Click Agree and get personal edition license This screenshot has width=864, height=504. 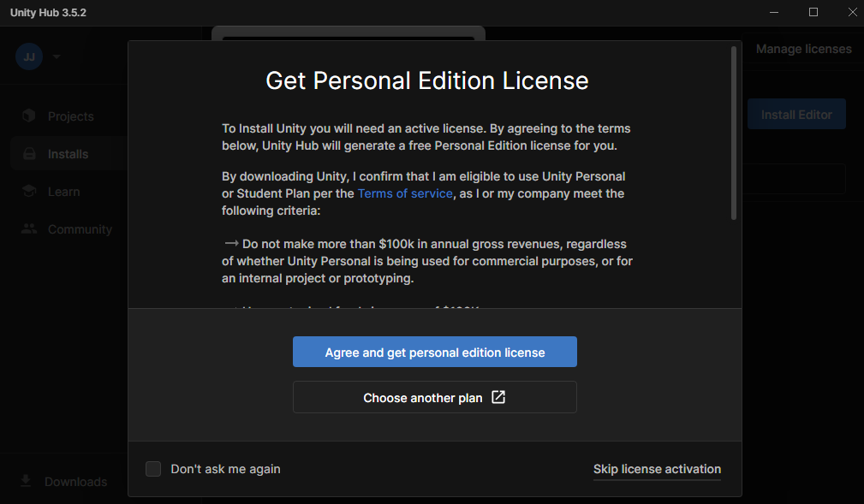click(x=435, y=352)
